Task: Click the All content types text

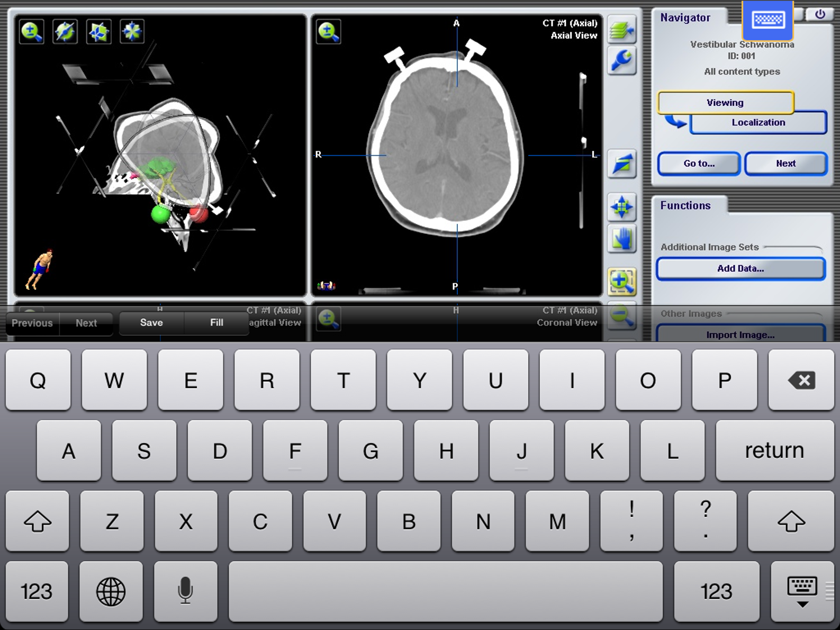Action: pos(742,71)
